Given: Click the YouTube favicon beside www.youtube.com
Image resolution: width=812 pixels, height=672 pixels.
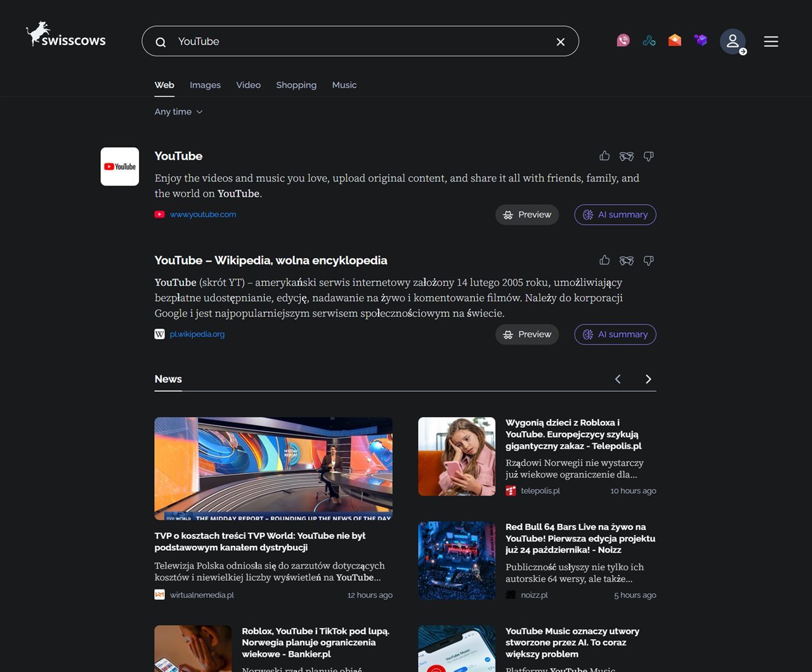Looking at the screenshot, I should [x=160, y=214].
